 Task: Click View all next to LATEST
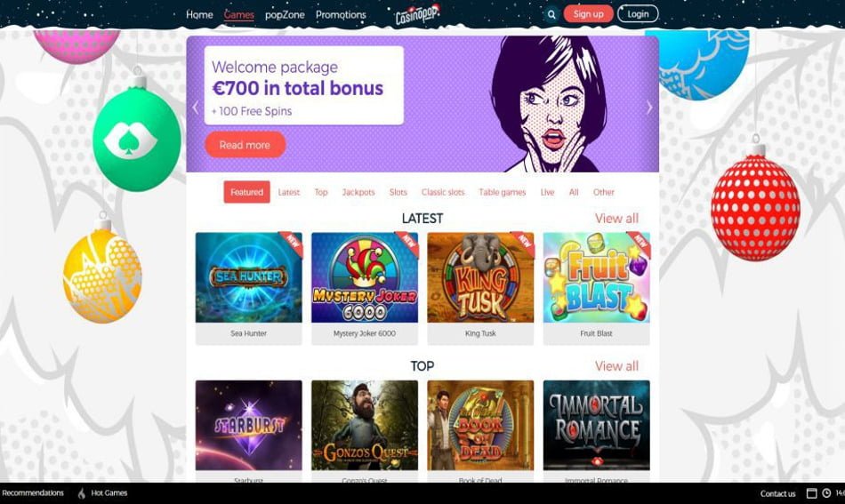[616, 219]
